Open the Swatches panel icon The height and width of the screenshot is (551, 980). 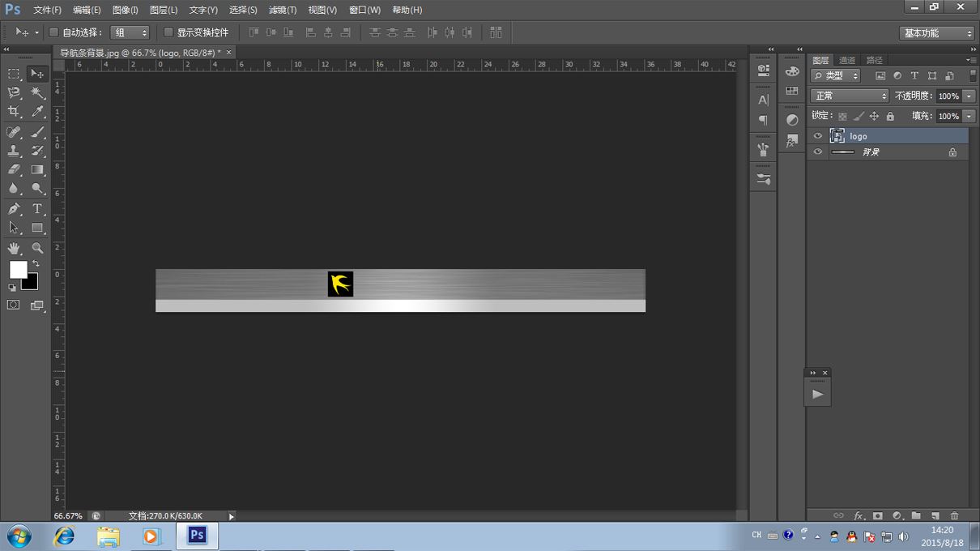tap(792, 91)
